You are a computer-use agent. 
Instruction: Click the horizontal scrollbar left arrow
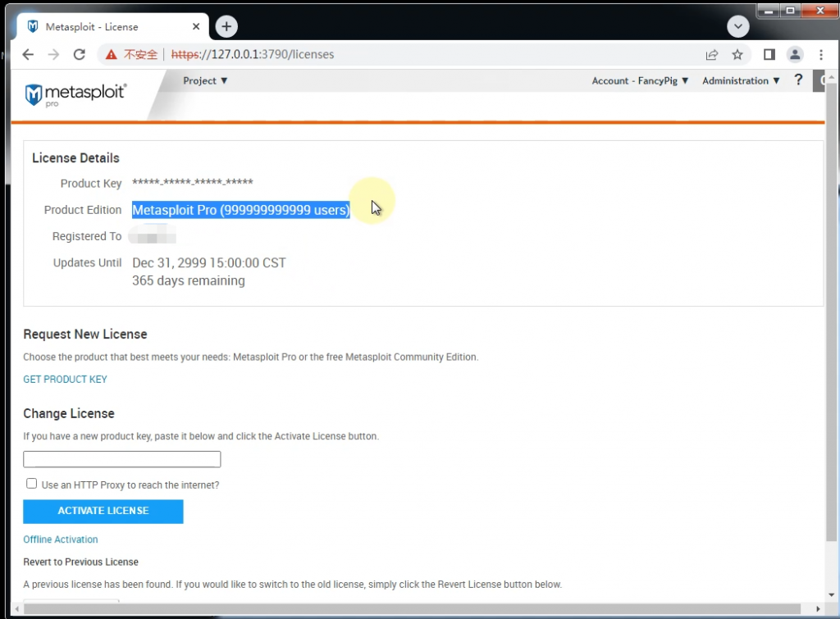(17, 609)
